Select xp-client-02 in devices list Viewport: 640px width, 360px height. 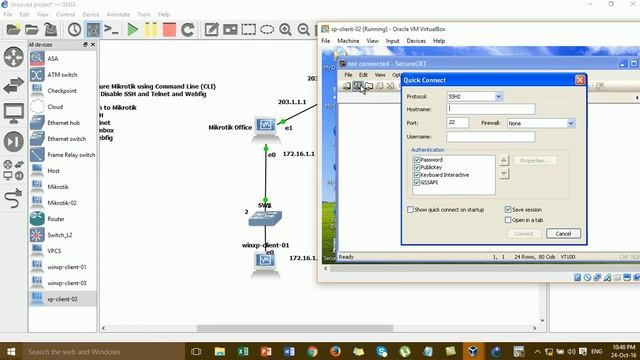[62, 299]
